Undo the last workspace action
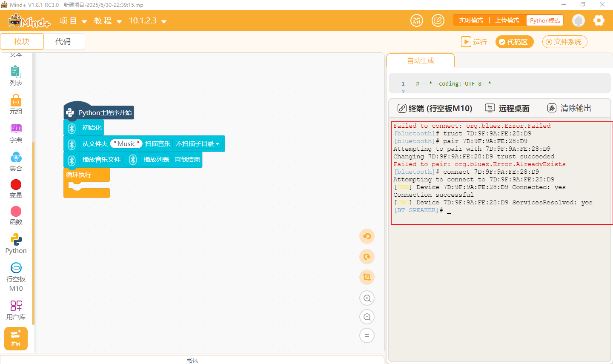 click(367, 236)
